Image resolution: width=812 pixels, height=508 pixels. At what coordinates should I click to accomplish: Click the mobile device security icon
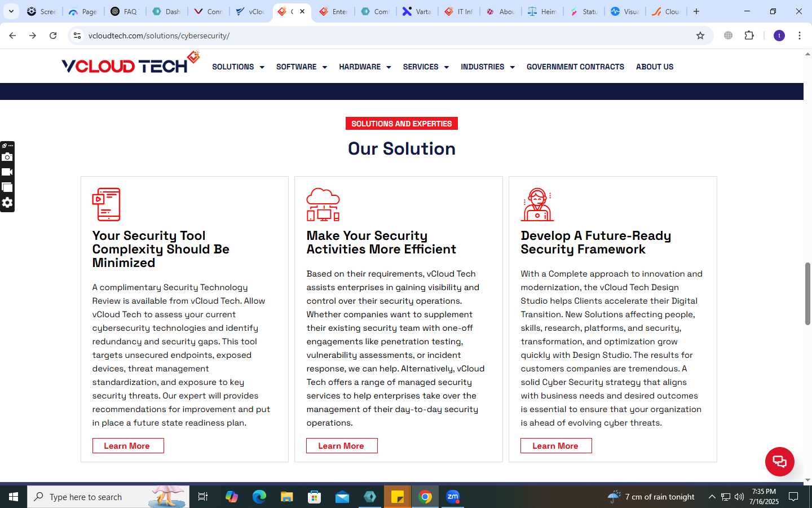(107, 204)
